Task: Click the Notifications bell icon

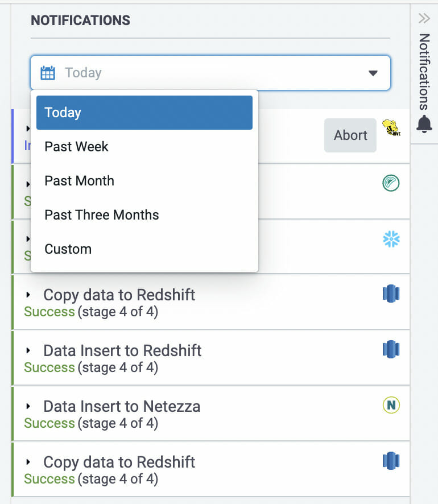Action: click(x=424, y=123)
